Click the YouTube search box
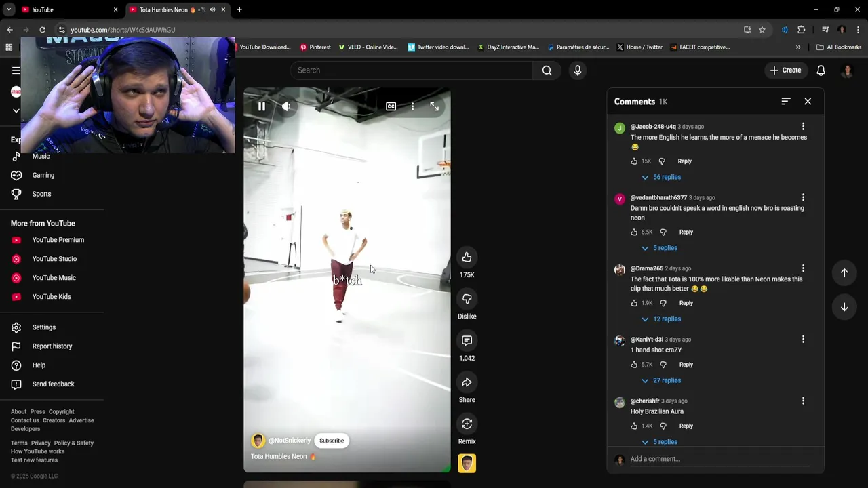 click(x=412, y=70)
